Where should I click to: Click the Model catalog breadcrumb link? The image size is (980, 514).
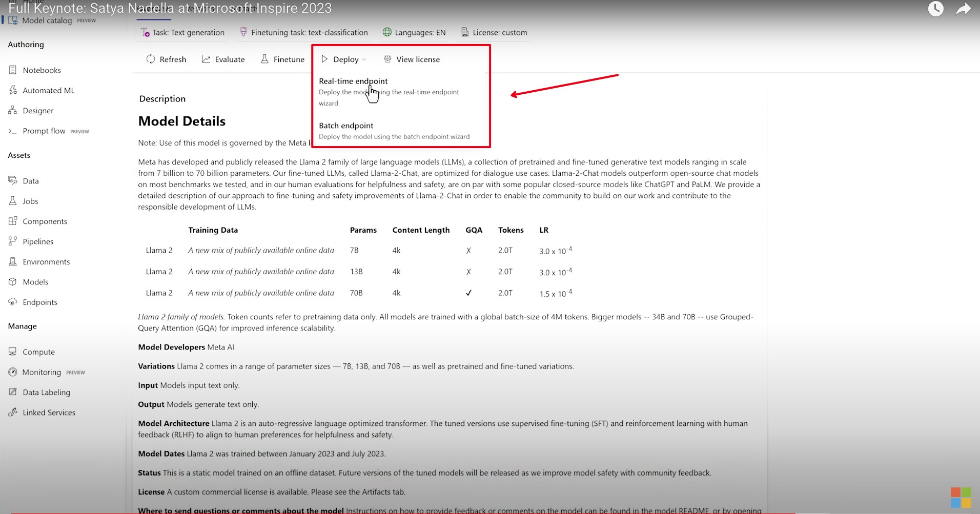pos(47,20)
